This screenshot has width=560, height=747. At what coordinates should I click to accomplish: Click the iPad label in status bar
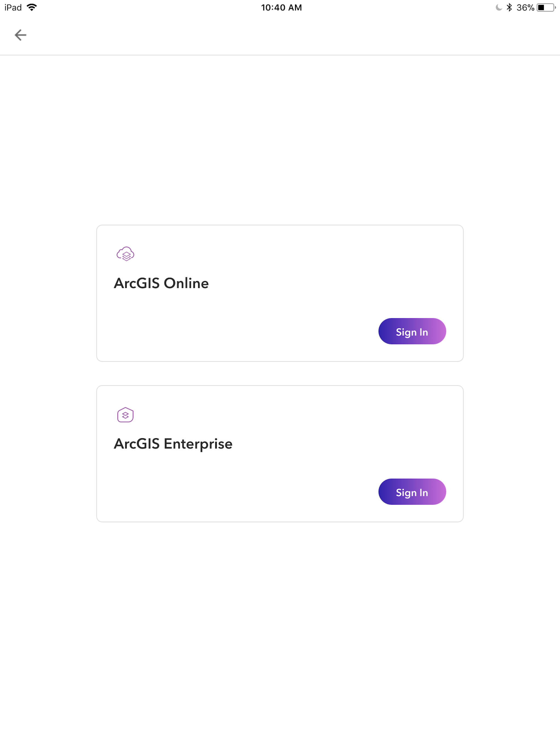[13, 7]
